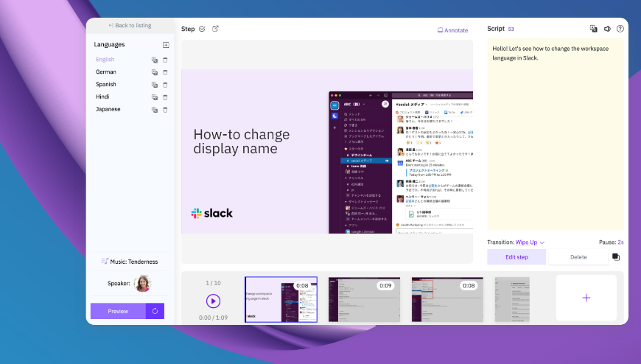Open the Wipe Up transition dropdown
Image resolution: width=641 pixels, height=364 pixels.
[530, 242]
